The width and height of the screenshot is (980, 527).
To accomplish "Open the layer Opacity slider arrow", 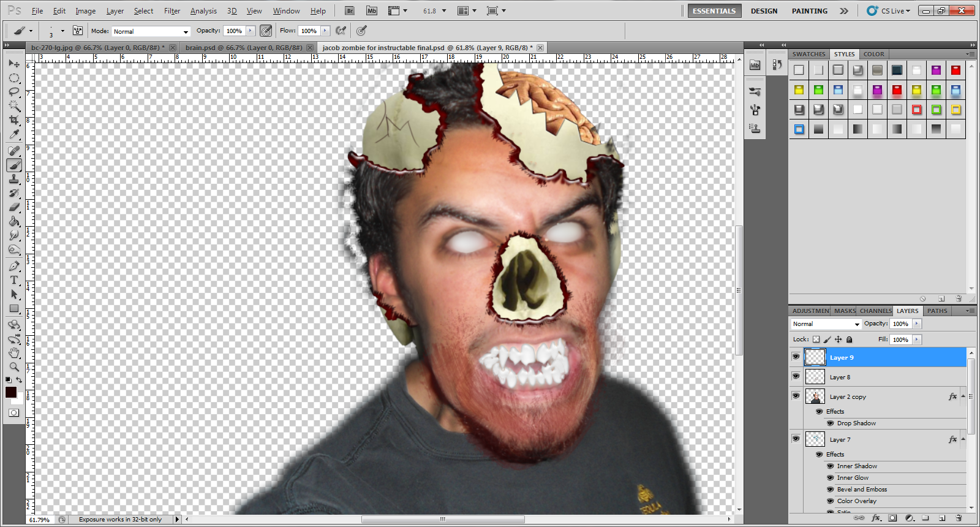I will tap(916, 324).
